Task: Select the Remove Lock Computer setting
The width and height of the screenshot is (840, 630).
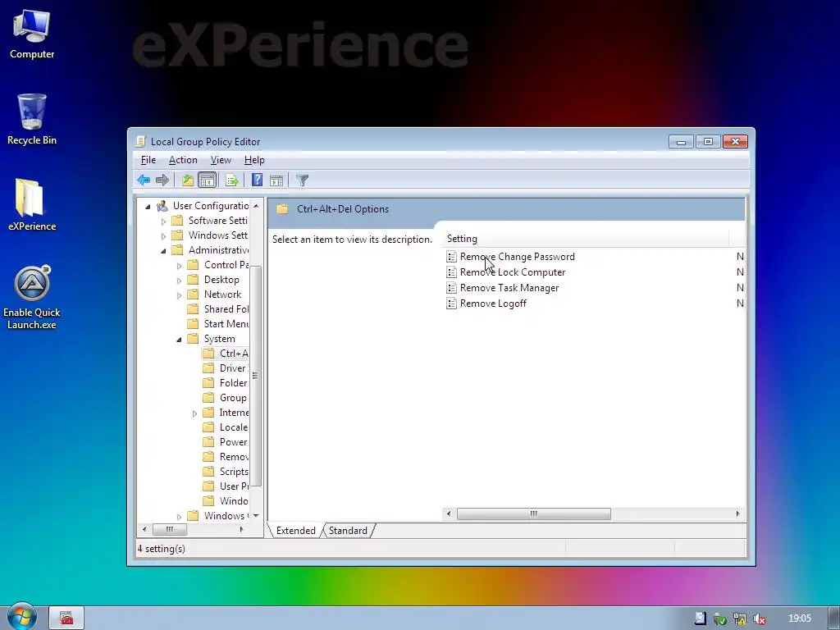Action: pyautogui.click(x=512, y=272)
